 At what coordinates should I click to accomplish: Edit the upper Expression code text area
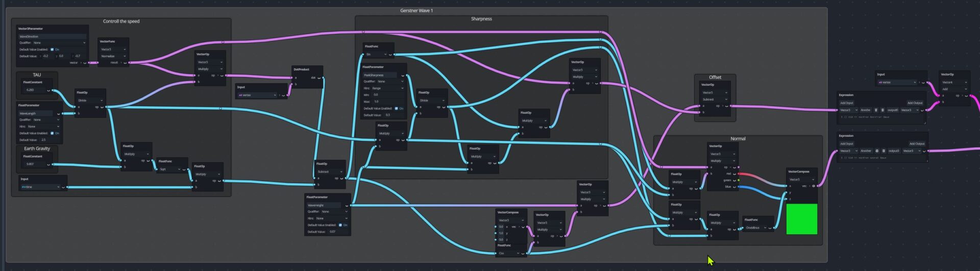click(x=881, y=118)
